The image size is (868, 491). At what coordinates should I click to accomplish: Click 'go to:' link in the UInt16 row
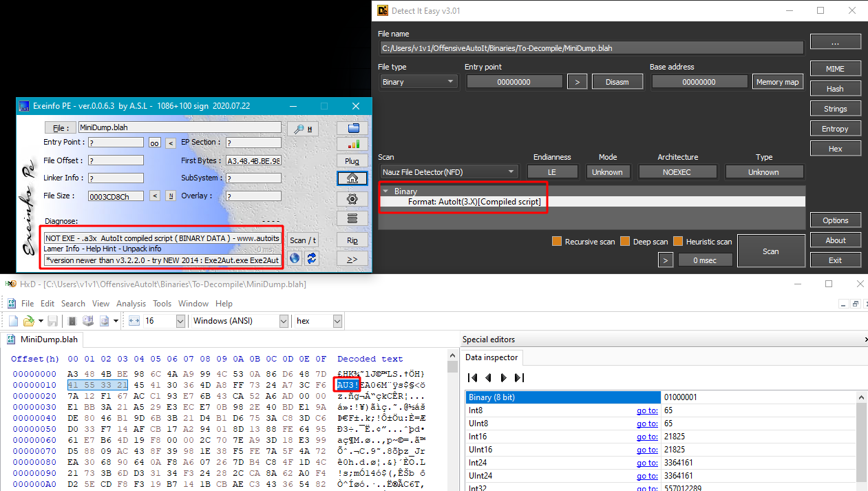click(647, 450)
